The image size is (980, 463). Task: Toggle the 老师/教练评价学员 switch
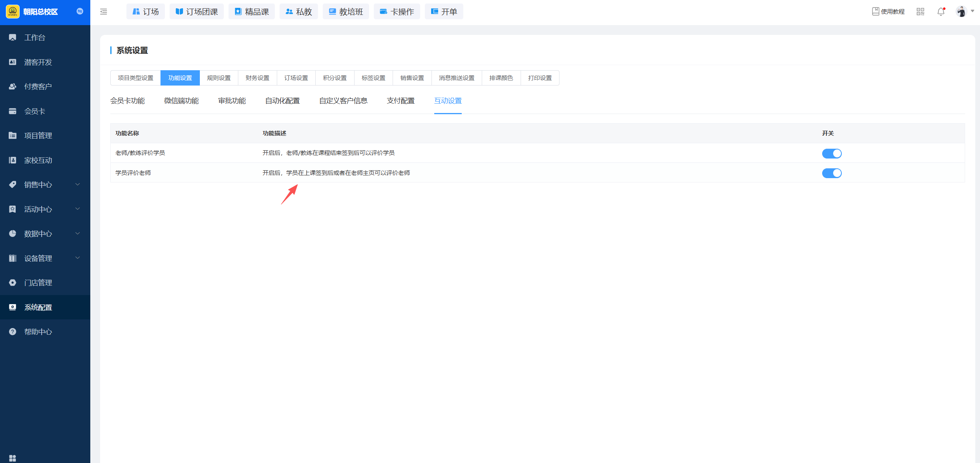tap(832, 153)
